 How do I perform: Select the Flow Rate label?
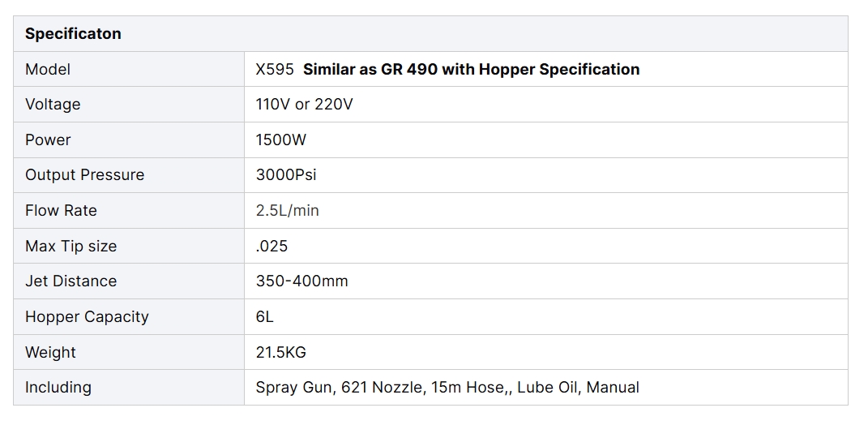pyautogui.click(x=61, y=211)
